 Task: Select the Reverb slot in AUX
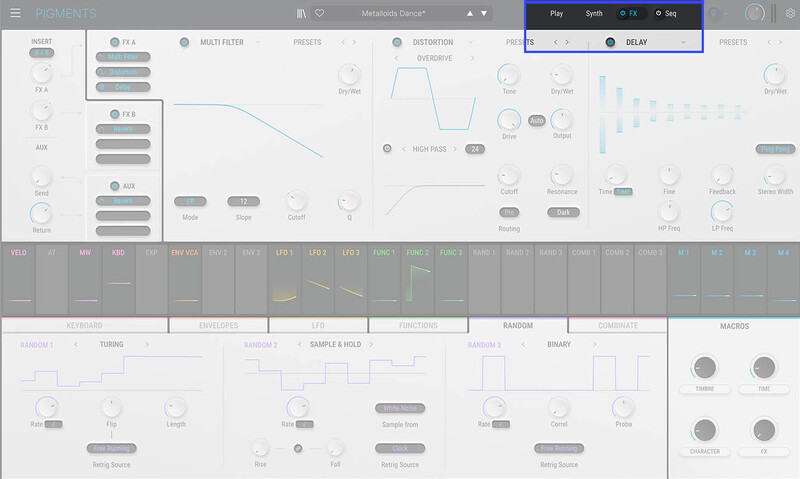pyautogui.click(x=123, y=201)
